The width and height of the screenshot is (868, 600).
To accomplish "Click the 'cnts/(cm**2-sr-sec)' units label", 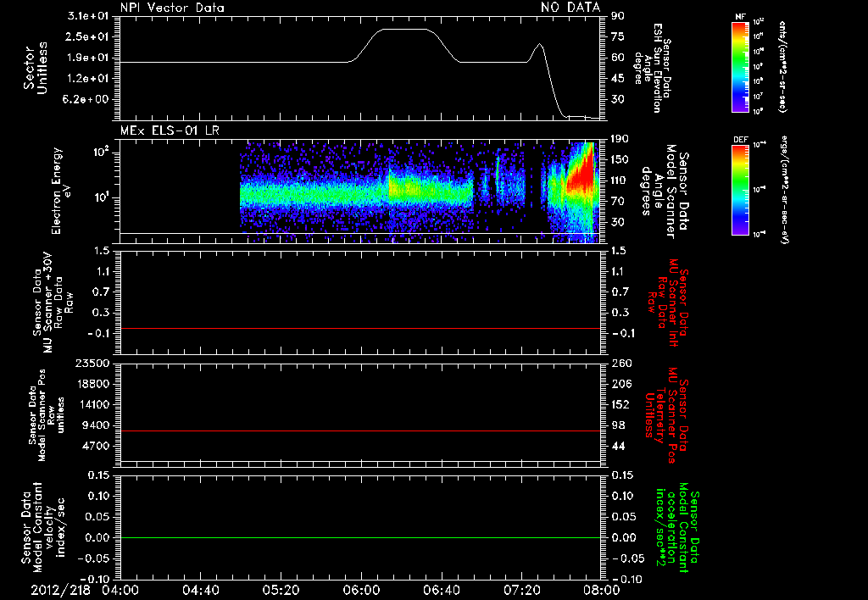I will click(782, 66).
